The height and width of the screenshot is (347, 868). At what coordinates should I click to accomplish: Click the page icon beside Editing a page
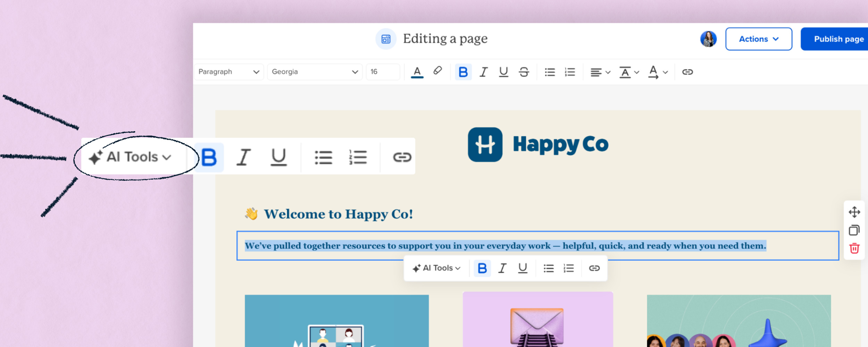coord(386,39)
